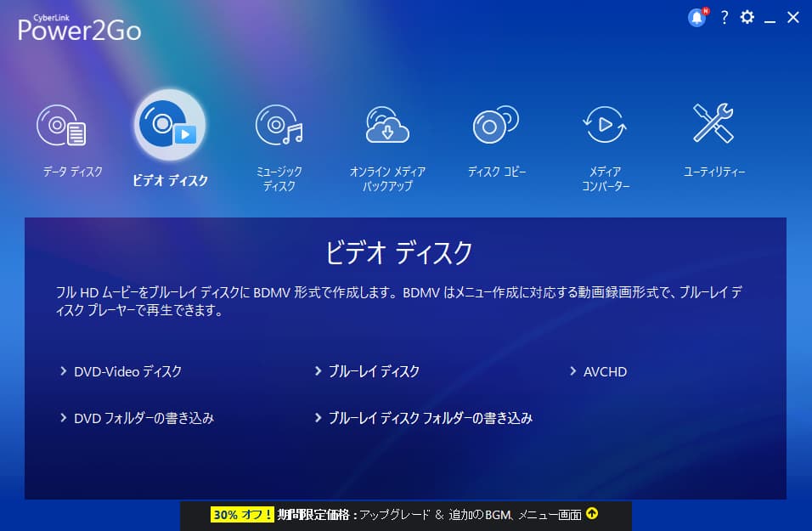Choose the Disc Copy (ディスク コピー) icon
Viewport: 812px width, 531px height.
pyautogui.click(x=495, y=125)
